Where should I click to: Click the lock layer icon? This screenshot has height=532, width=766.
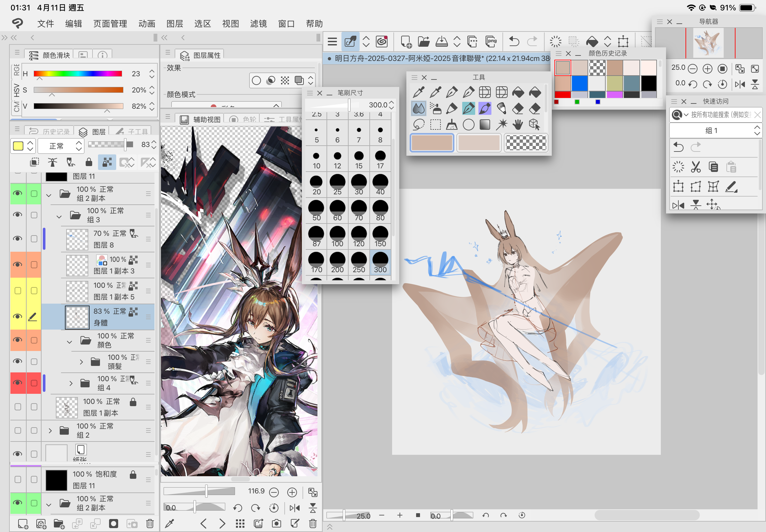click(88, 162)
